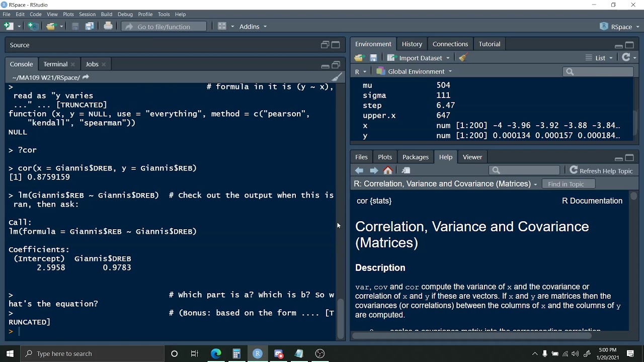
Task: Switch to the Connections tab
Action: tap(450, 44)
